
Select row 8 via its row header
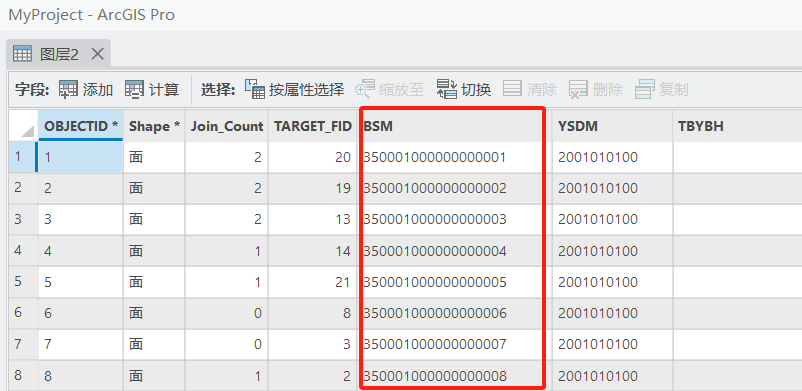[24, 376]
